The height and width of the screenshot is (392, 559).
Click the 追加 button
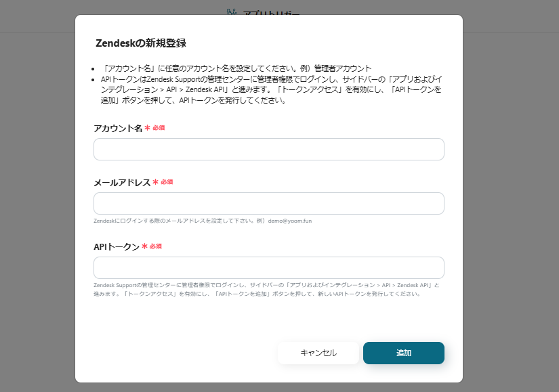(404, 353)
